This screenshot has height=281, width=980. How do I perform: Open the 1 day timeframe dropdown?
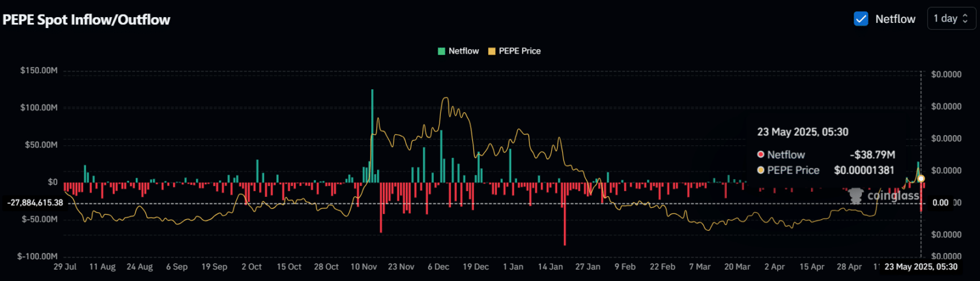point(951,18)
